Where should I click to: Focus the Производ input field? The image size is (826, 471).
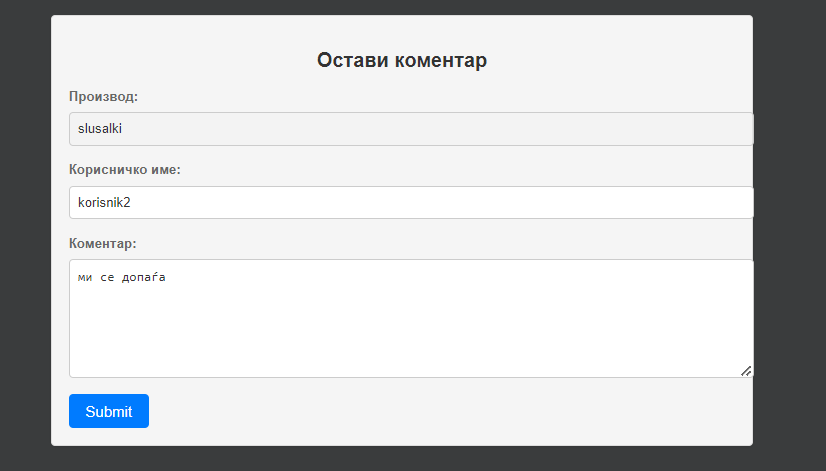pyautogui.click(x=410, y=129)
